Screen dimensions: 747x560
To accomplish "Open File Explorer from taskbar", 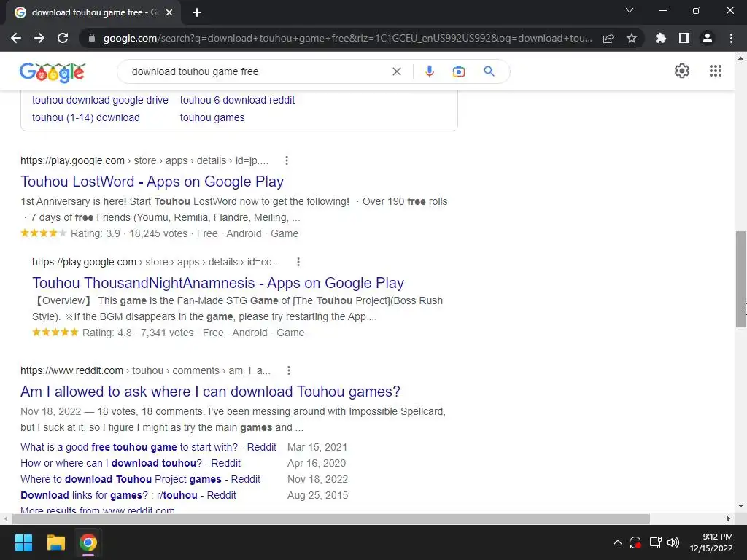I will pyautogui.click(x=55, y=542).
